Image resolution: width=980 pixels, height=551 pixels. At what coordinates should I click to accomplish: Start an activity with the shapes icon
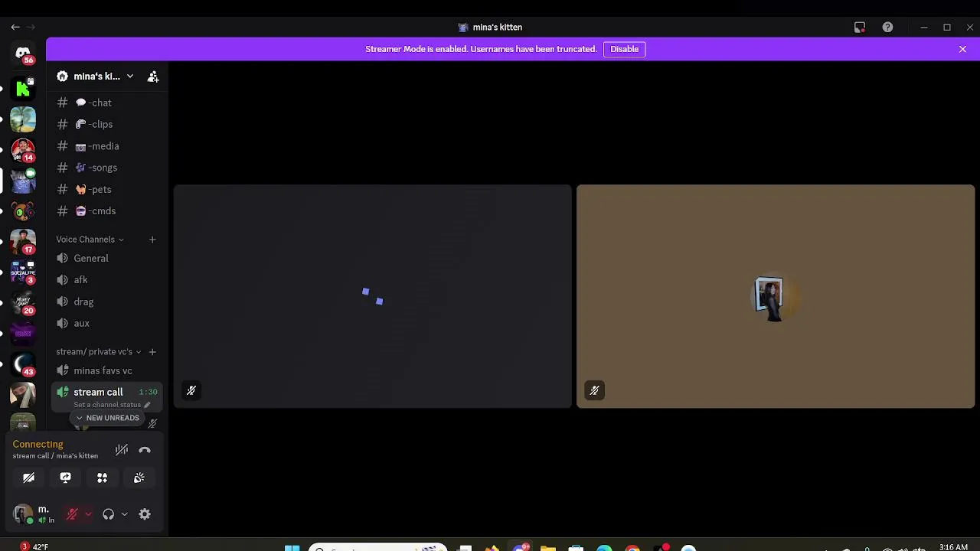click(x=102, y=478)
